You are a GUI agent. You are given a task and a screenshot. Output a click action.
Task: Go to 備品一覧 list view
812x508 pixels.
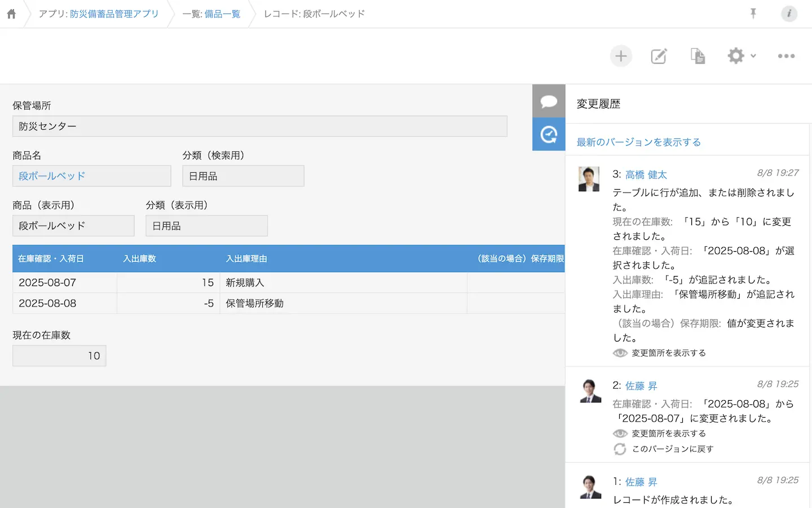[x=222, y=14]
